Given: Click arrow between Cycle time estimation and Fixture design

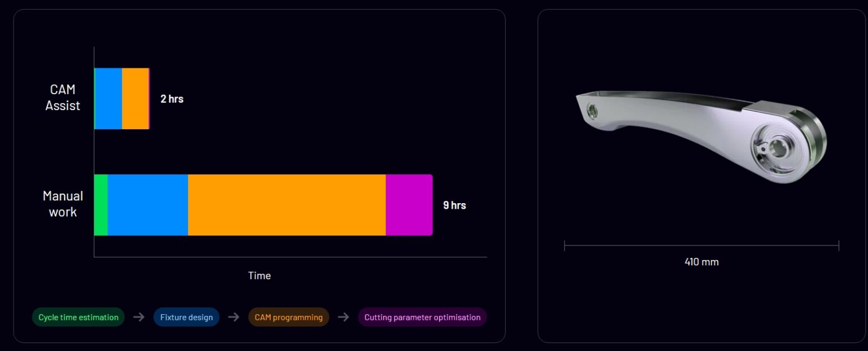Looking at the screenshot, I should (139, 317).
